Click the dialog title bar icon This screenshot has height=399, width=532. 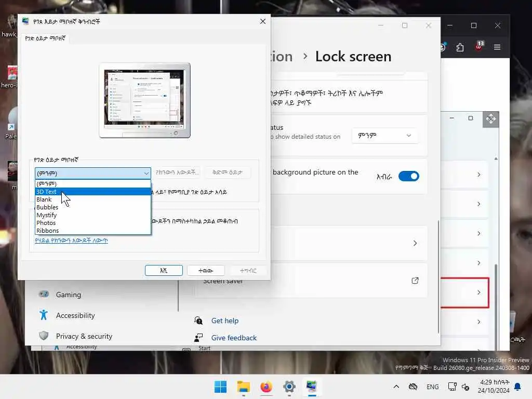click(25, 21)
